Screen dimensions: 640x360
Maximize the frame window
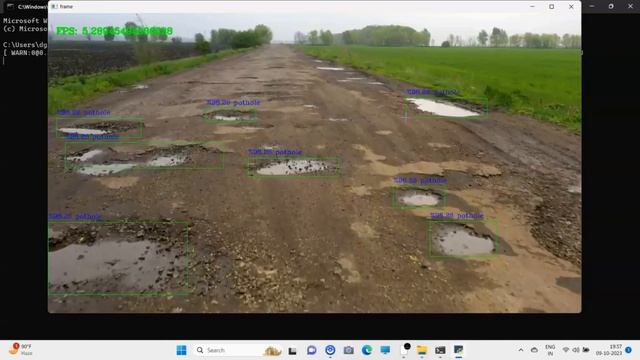point(551,7)
